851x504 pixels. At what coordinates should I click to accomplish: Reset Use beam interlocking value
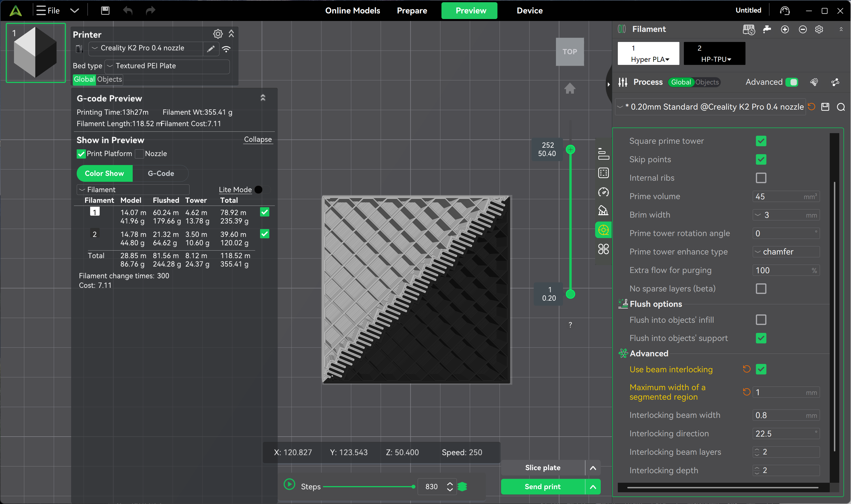pos(747,369)
